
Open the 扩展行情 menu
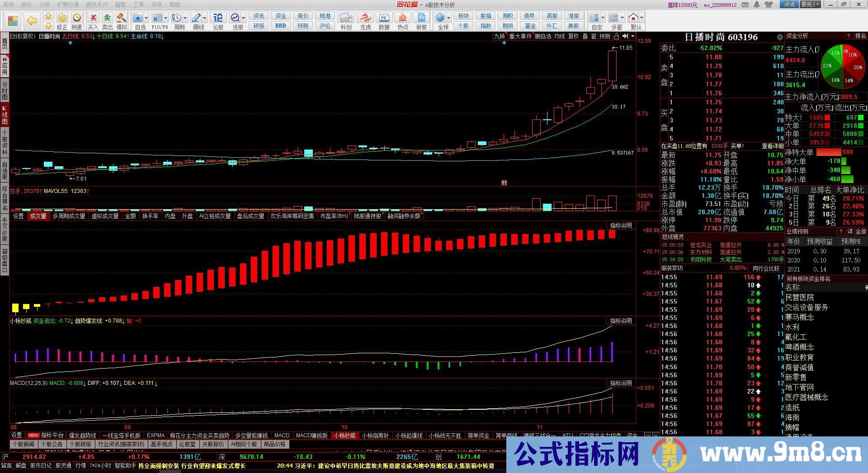click(x=68, y=5)
